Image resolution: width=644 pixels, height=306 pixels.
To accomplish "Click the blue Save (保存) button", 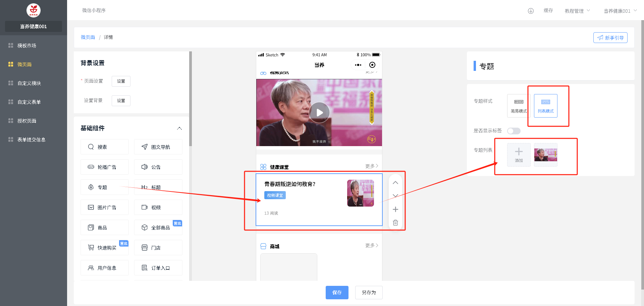I will tap(337, 293).
